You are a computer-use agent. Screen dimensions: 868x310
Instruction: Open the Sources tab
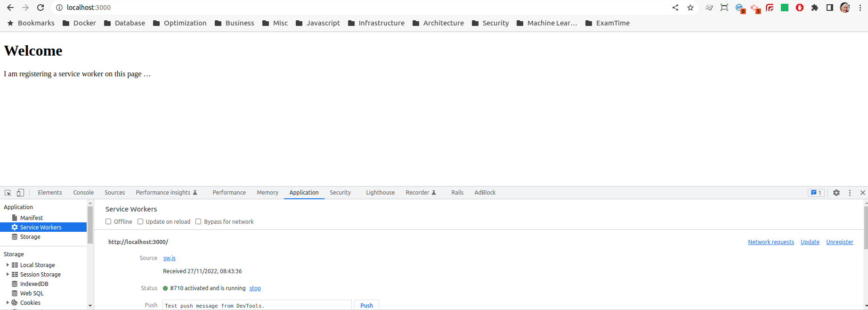point(114,193)
